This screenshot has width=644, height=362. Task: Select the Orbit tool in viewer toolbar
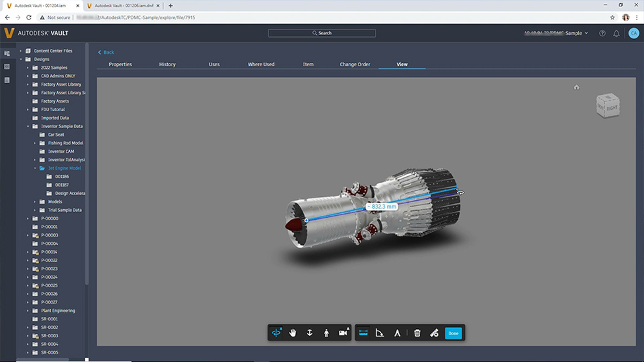[x=276, y=333]
